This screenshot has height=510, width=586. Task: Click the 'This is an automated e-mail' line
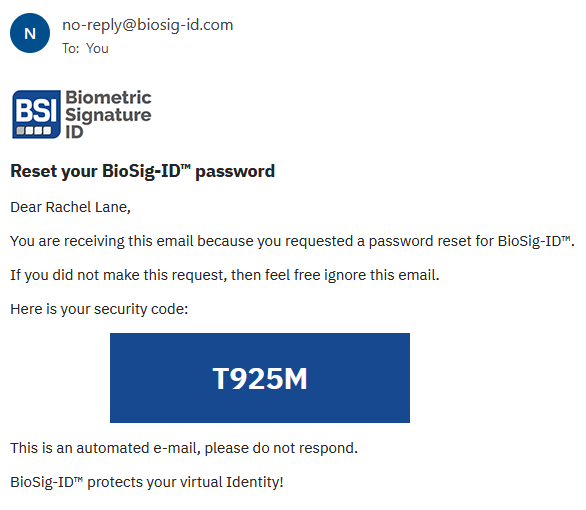point(184,448)
